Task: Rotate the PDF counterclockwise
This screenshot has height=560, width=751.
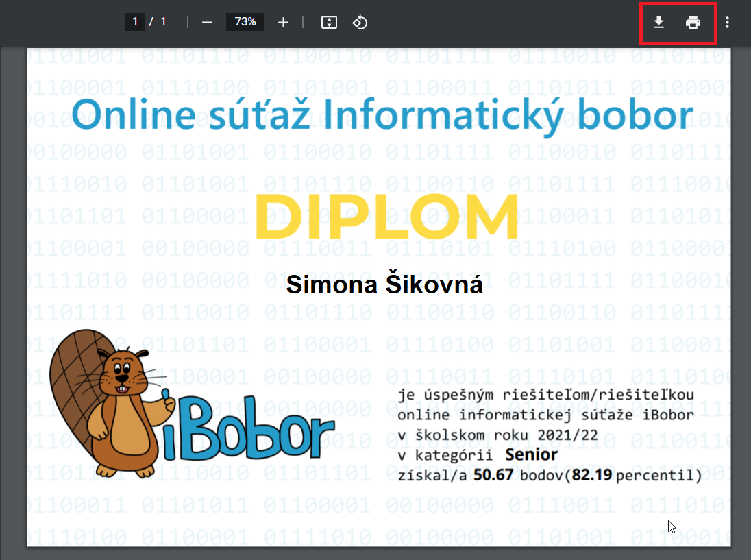Action: pos(360,22)
